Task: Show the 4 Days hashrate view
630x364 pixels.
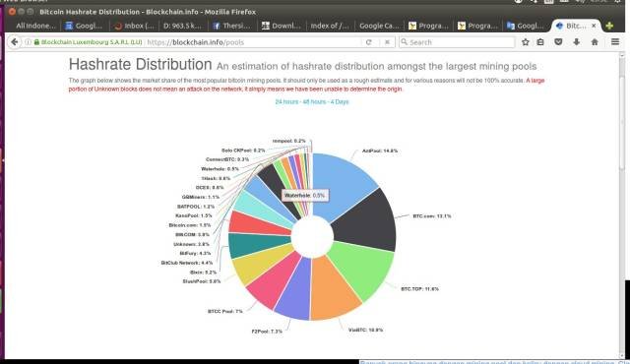Action: (340, 102)
